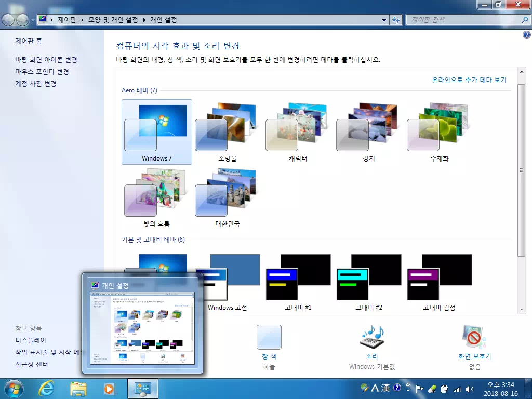Click the help question mark icon

click(527, 35)
